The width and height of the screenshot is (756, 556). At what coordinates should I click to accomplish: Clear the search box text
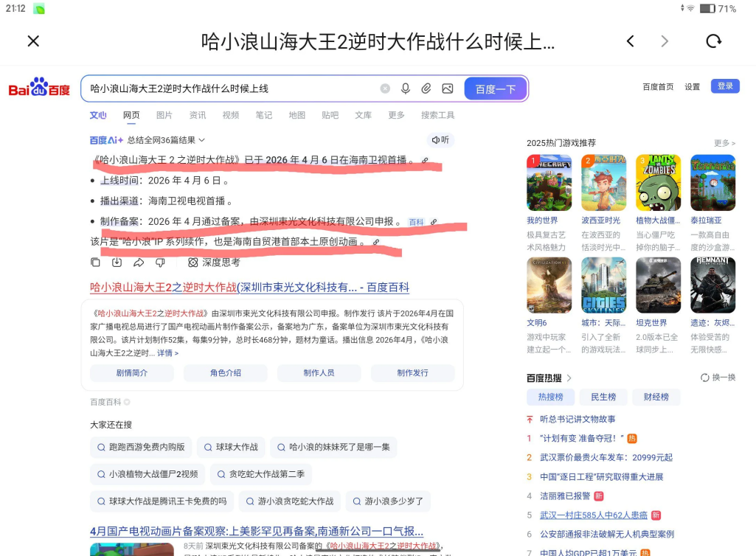[x=385, y=88]
